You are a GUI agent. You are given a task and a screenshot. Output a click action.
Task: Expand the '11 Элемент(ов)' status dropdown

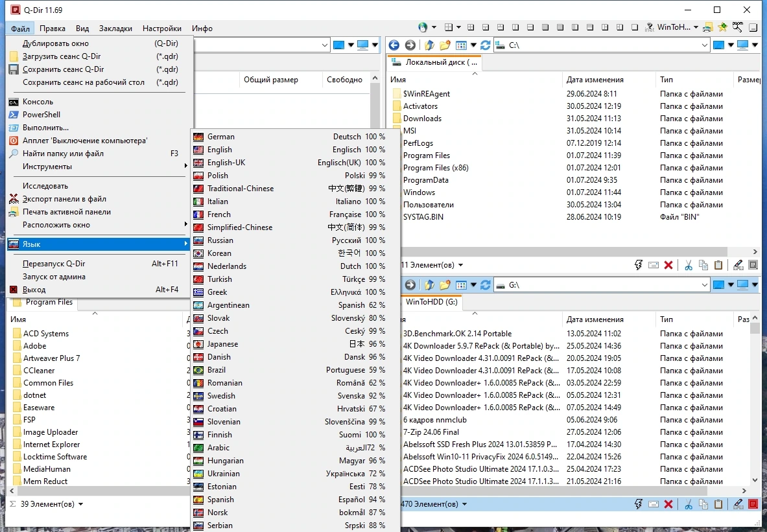(x=460, y=265)
